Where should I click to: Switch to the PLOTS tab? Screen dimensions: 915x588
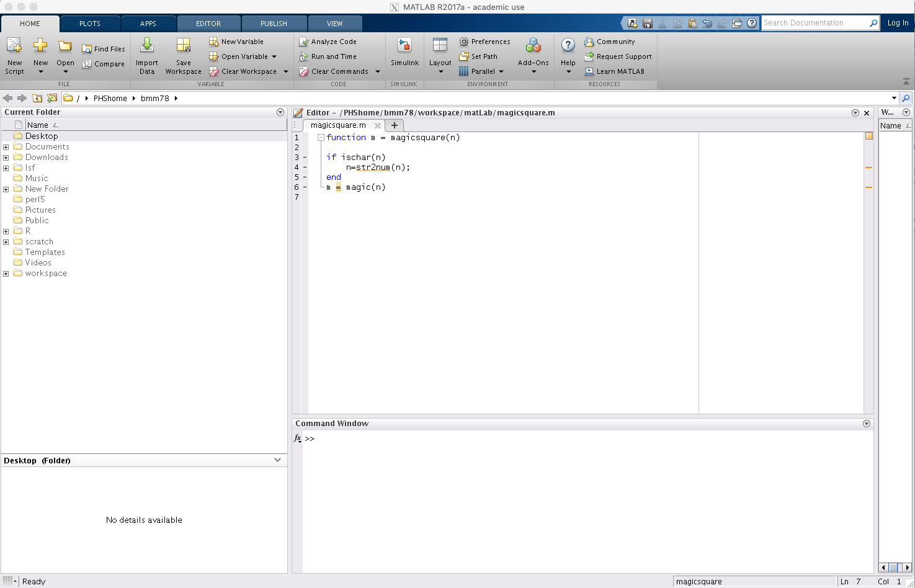point(90,24)
